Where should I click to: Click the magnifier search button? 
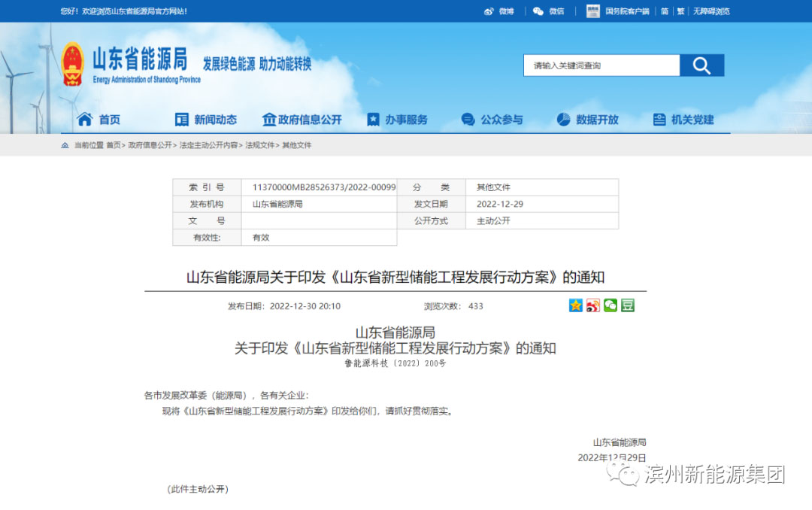[x=701, y=65]
